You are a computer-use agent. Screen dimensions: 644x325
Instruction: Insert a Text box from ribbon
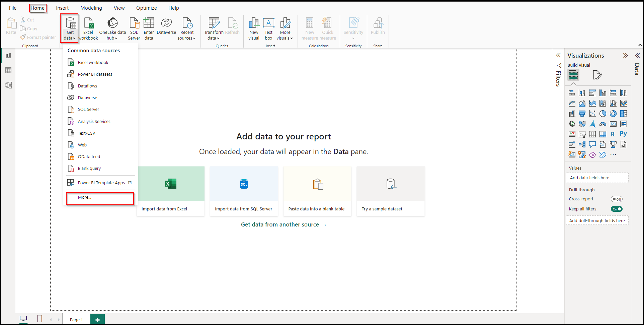[268, 29]
